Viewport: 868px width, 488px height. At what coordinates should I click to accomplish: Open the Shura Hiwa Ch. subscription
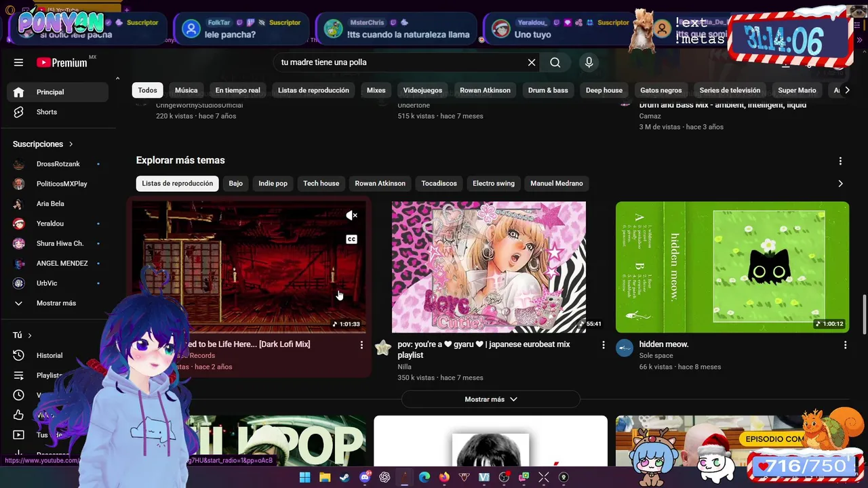coord(58,243)
